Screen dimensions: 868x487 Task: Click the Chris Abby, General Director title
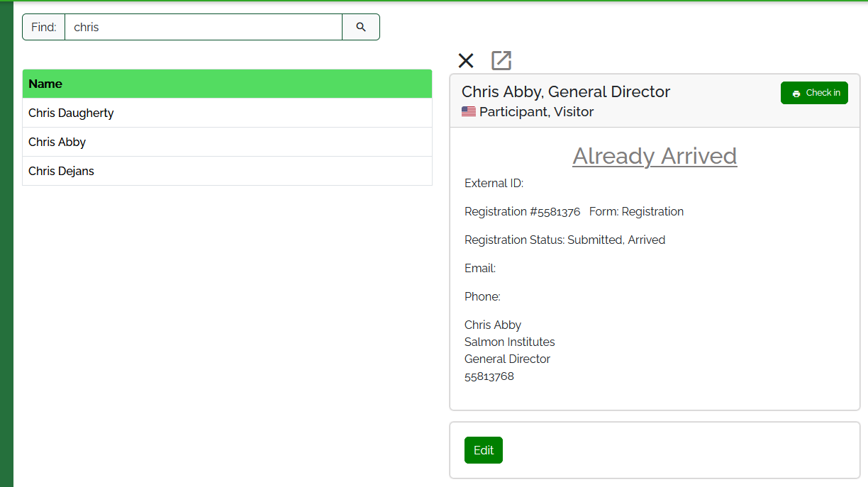[x=565, y=91]
